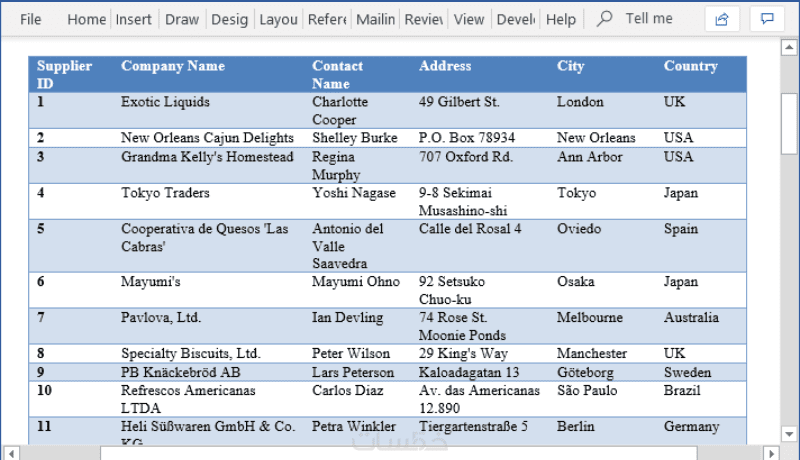Viewport: 800px width, 460px height.
Task: Click the Spain country cell
Action: 702,246
